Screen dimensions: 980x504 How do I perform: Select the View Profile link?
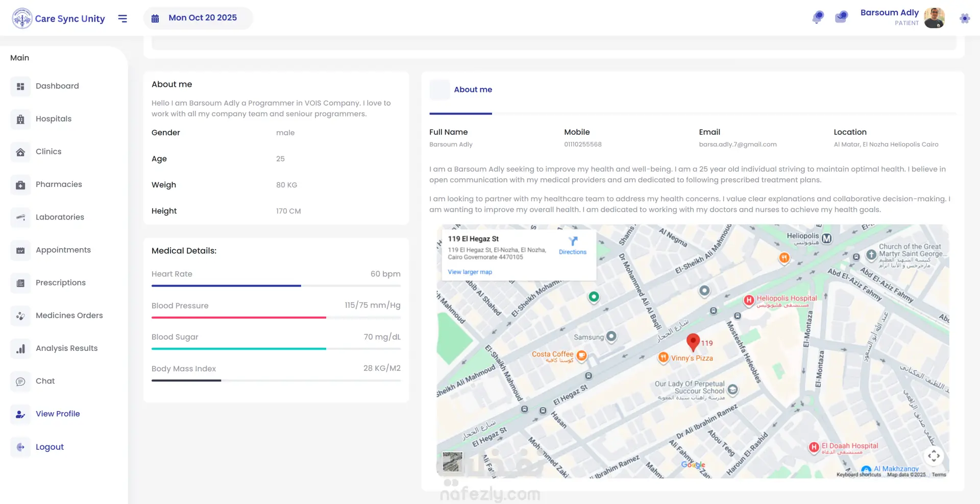pos(58,414)
